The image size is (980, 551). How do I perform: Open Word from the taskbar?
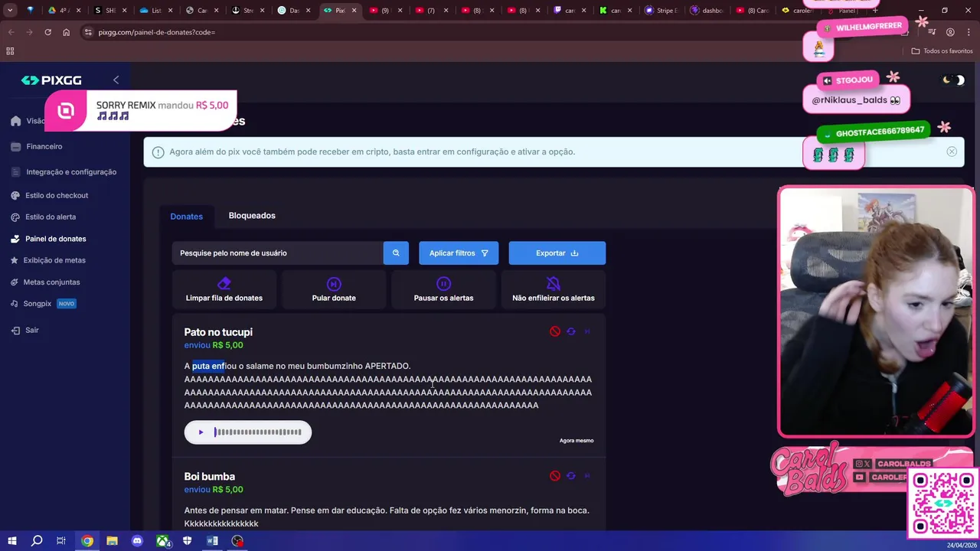(x=212, y=541)
